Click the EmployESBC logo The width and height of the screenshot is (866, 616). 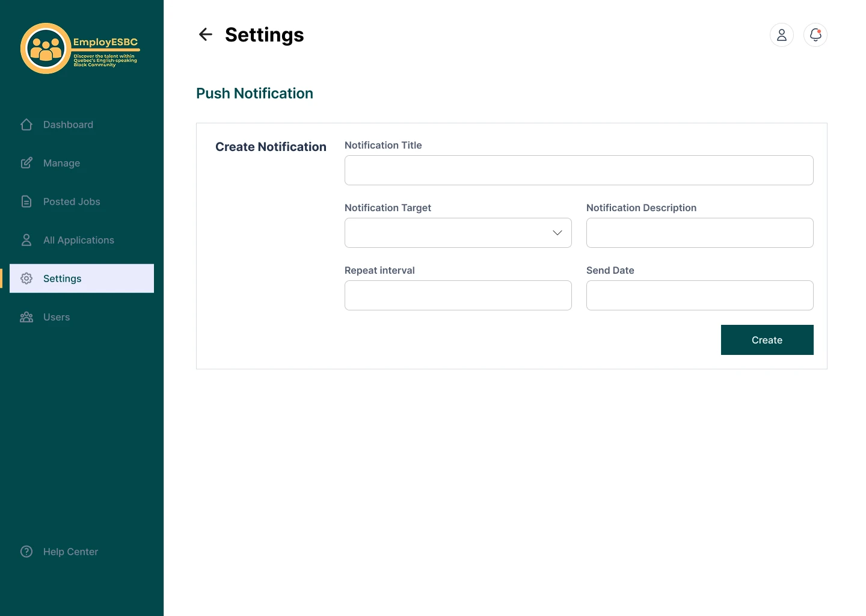pos(79,49)
